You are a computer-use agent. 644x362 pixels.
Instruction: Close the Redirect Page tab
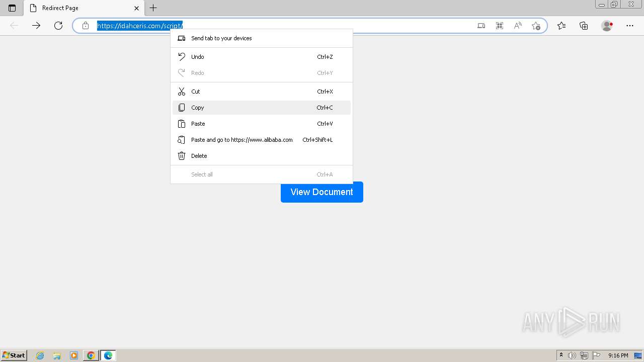coord(136,8)
